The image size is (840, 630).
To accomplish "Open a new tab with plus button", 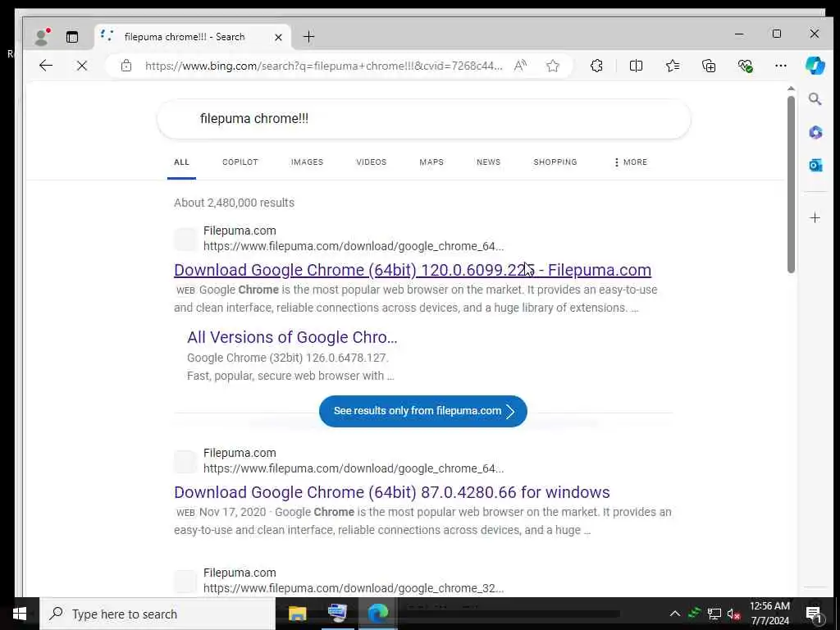I will [308, 36].
